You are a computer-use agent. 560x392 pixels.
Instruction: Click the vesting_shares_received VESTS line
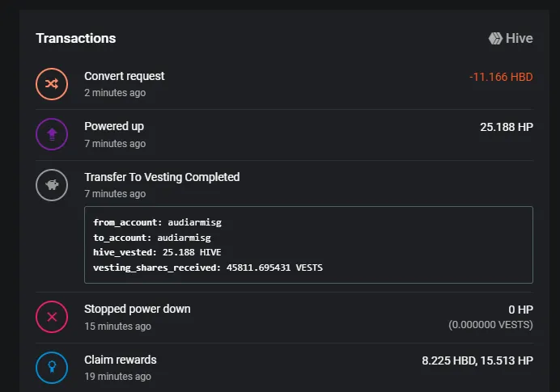[208, 268]
